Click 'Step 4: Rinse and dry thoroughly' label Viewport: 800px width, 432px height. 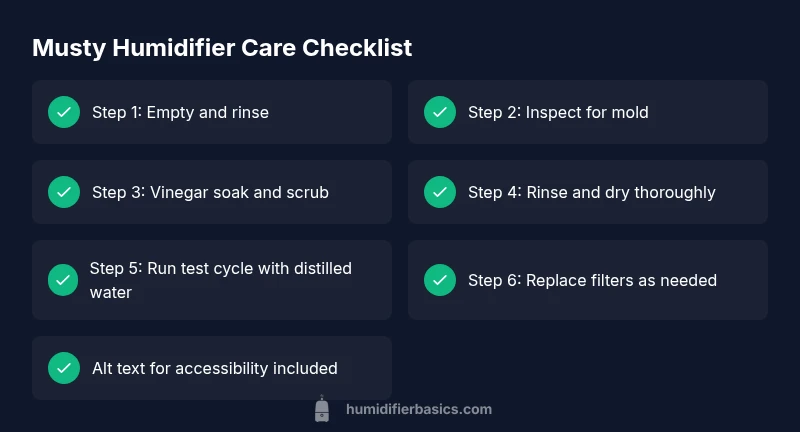[591, 192]
